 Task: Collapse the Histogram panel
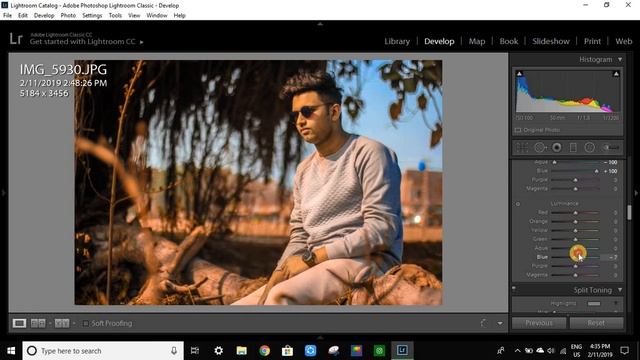pos(620,60)
